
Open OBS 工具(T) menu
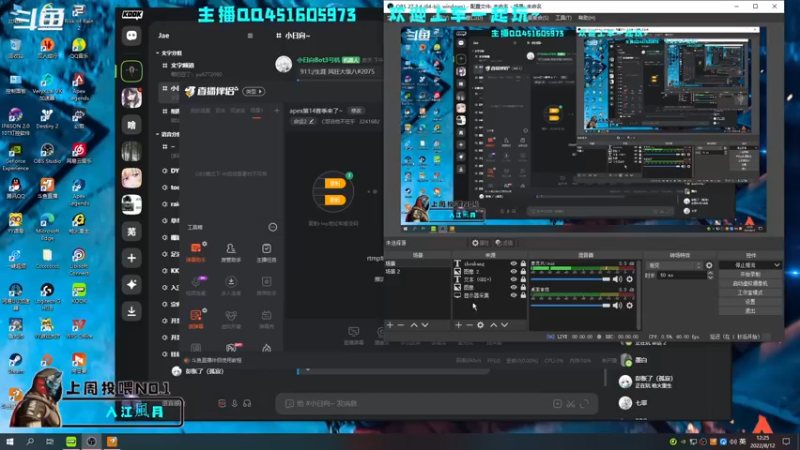564,18
